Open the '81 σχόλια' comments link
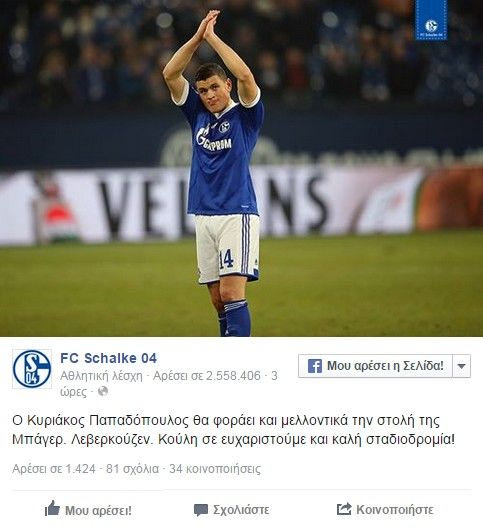 [132, 469]
